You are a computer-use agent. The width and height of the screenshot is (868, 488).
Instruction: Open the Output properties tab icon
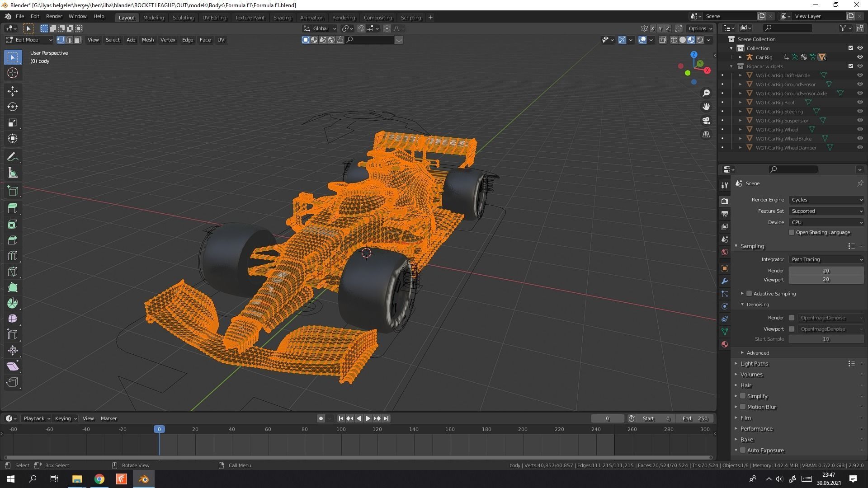(725, 214)
